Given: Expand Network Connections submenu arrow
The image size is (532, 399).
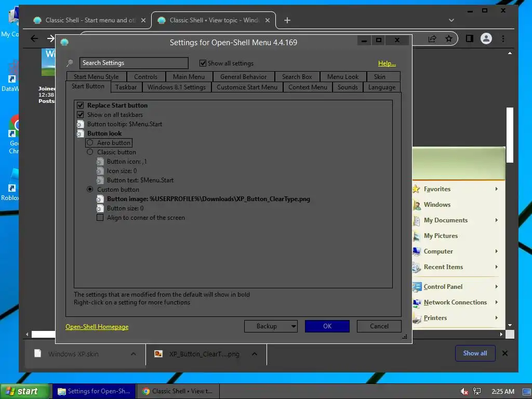Looking at the screenshot, I should pos(496,302).
